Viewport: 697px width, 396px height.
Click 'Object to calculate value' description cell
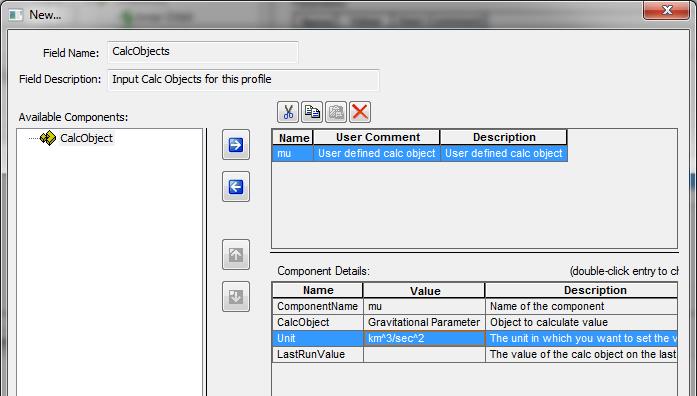[x=581, y=322]
